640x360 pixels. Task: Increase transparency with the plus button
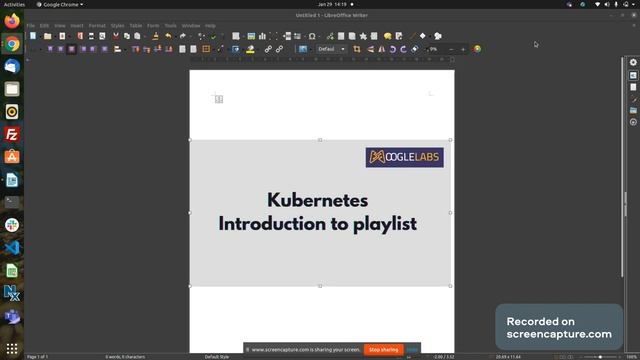pos(463,49)
